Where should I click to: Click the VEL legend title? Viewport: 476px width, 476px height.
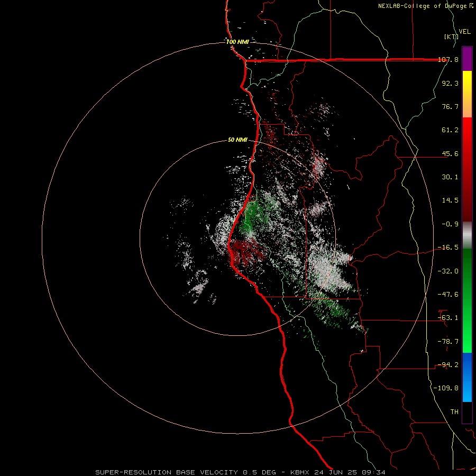click(464, 32)
